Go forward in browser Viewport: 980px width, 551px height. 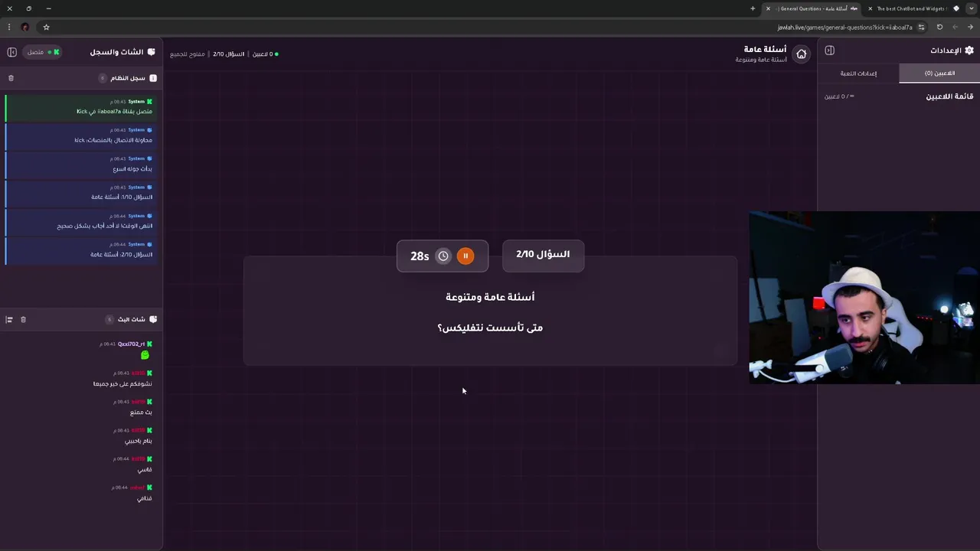[955, 27]
